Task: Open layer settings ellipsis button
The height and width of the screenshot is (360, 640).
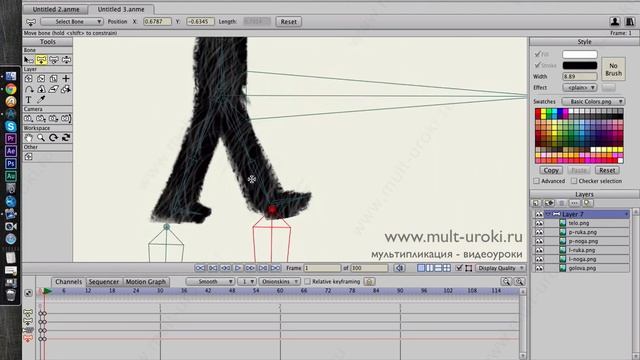Action: pyautogui.click(x=574, y=203)
